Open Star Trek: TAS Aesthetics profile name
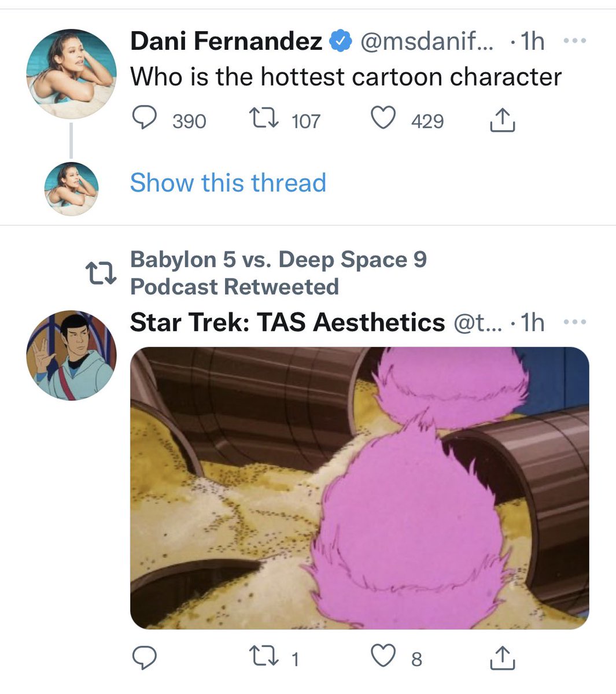The height and width of the screenshot is (694, 616). pos(287,322)
